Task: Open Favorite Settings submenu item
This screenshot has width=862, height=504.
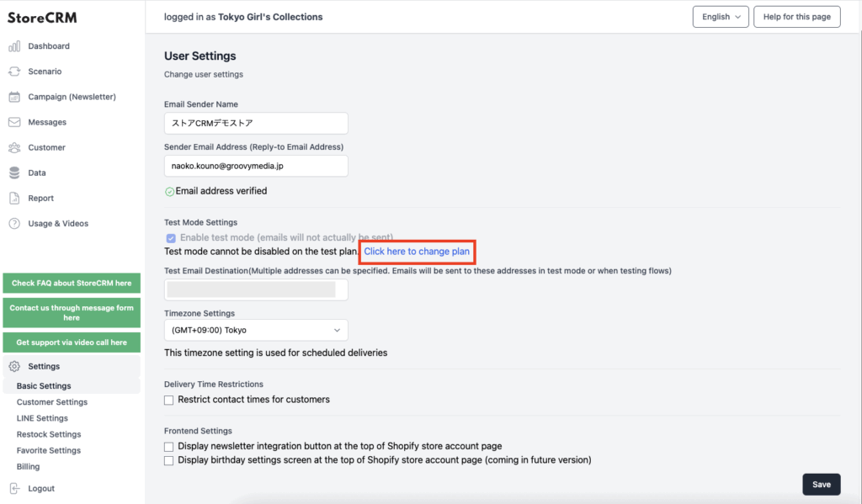Action: 48,450
